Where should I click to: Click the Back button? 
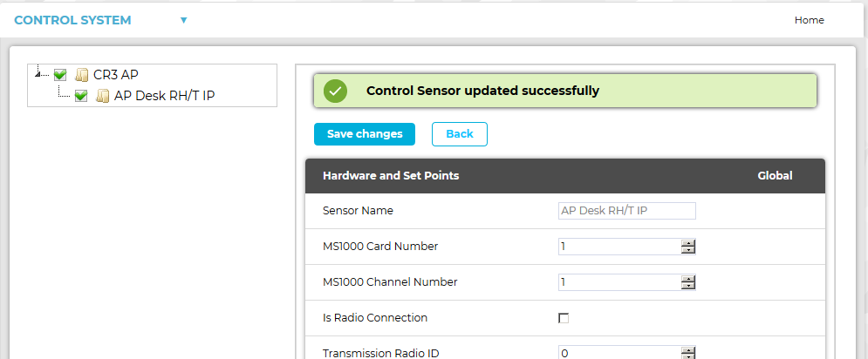[459, 134]
